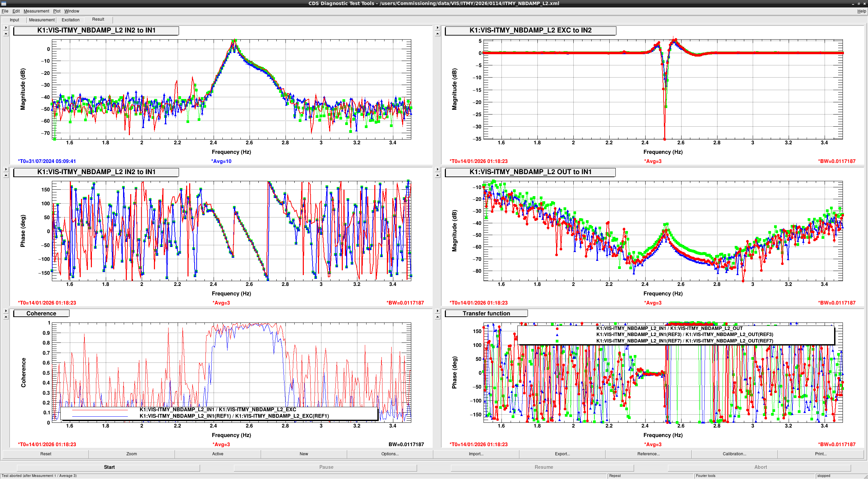Click up-arrow icon beside OUT to IN1 plot
This screenshot has width=868, height=479.
pyautogui.click(x=437, y=175)
